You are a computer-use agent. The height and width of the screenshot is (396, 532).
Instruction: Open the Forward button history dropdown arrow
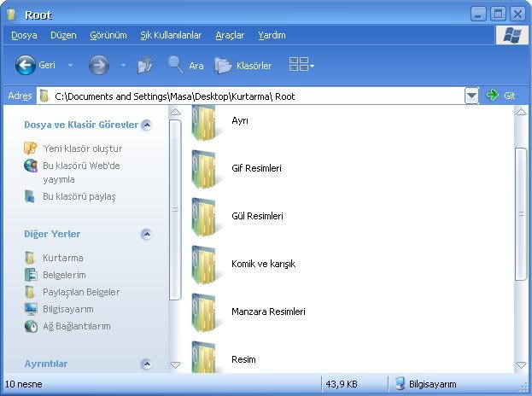click(x=123, y=65)
